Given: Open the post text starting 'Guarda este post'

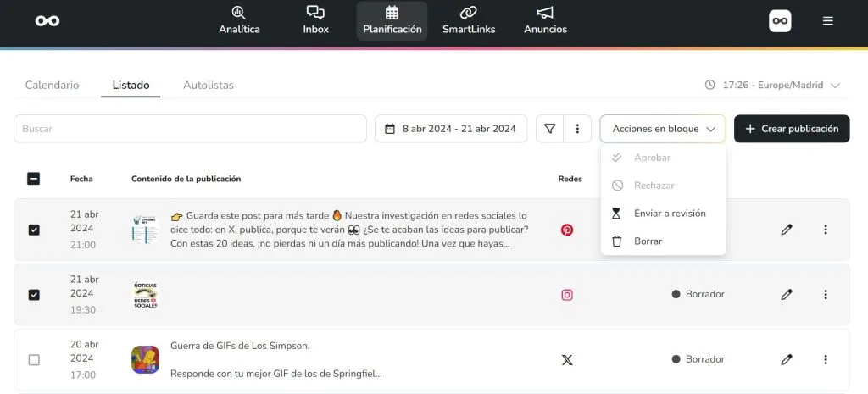Looking at the screenshot, I should click(349, 230).
